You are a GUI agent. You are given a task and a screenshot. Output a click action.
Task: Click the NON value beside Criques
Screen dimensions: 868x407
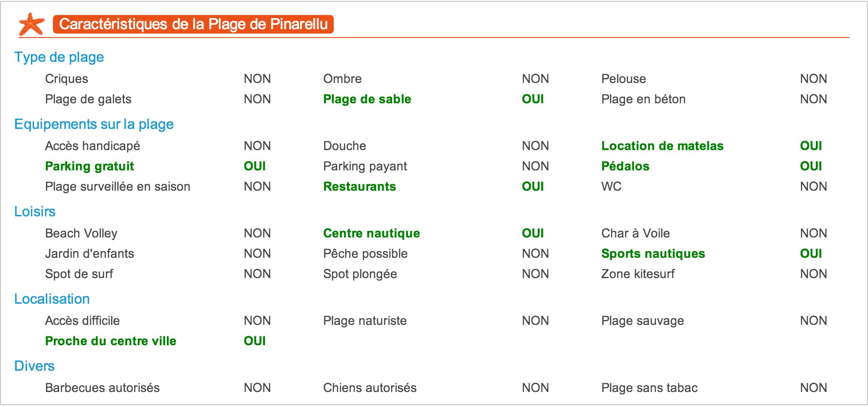point(257,79)
